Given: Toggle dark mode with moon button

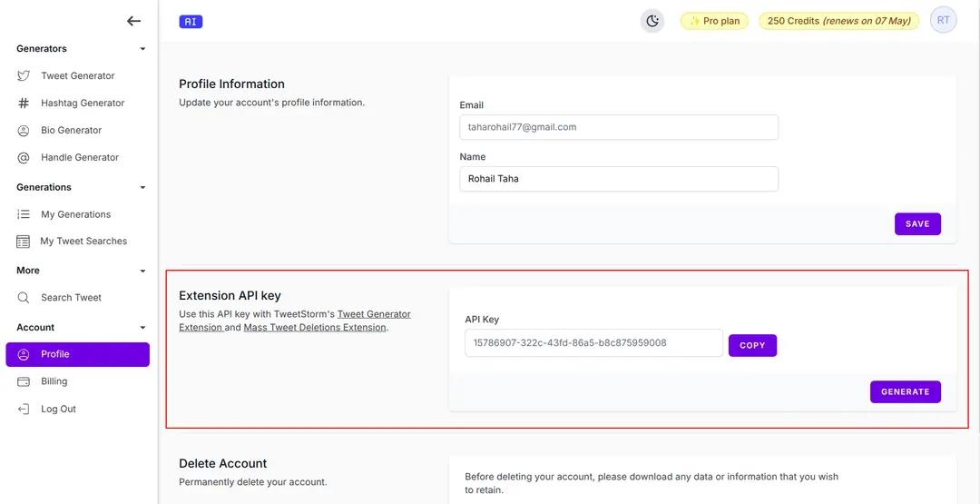Looking at the screenshot, I should click(x=652, y=21).
